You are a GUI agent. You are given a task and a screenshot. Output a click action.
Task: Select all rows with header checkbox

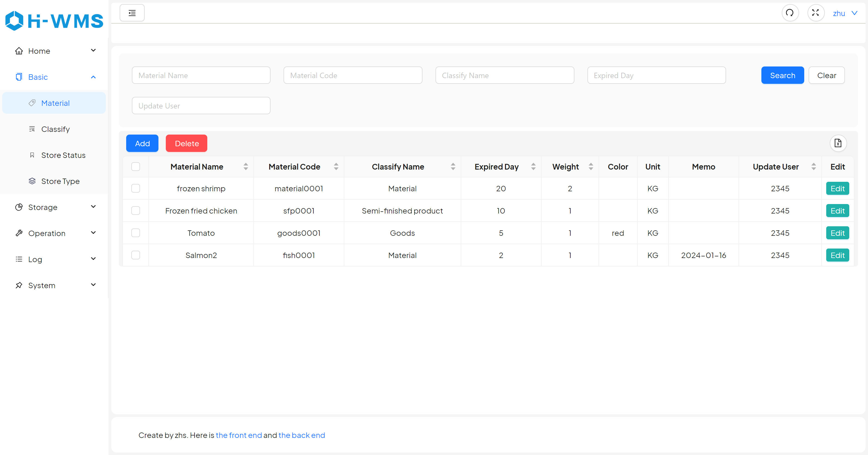coord(136,167)
